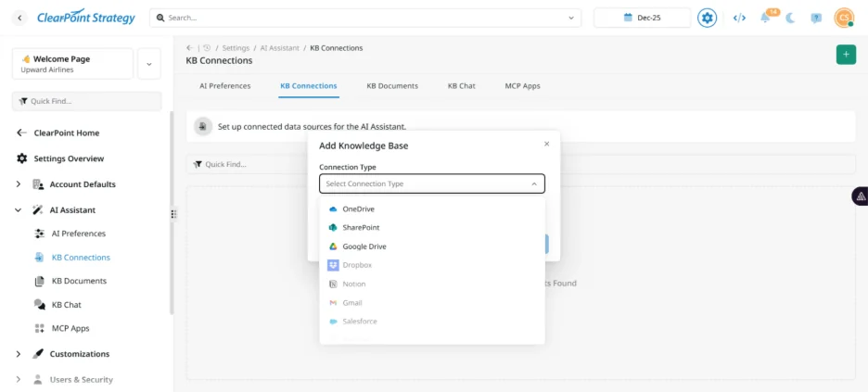Choose Google Drive connection type
The image size is (868, 392).
click(432, 247)
